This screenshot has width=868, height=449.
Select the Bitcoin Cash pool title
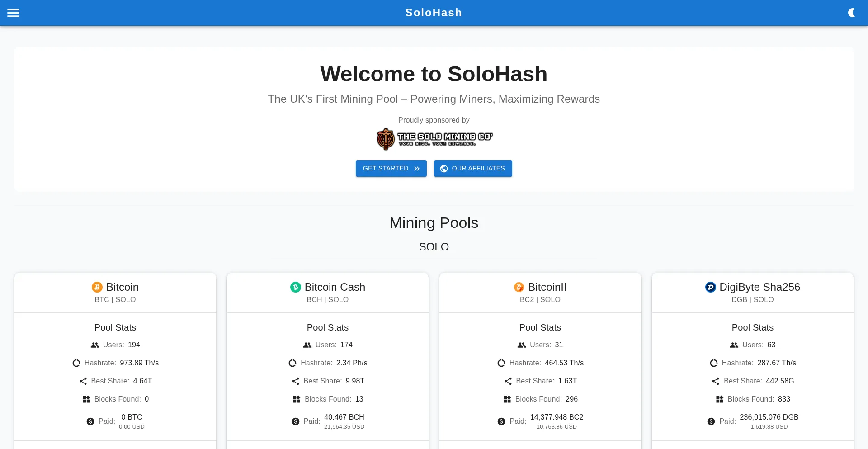(x=335, y=287)
